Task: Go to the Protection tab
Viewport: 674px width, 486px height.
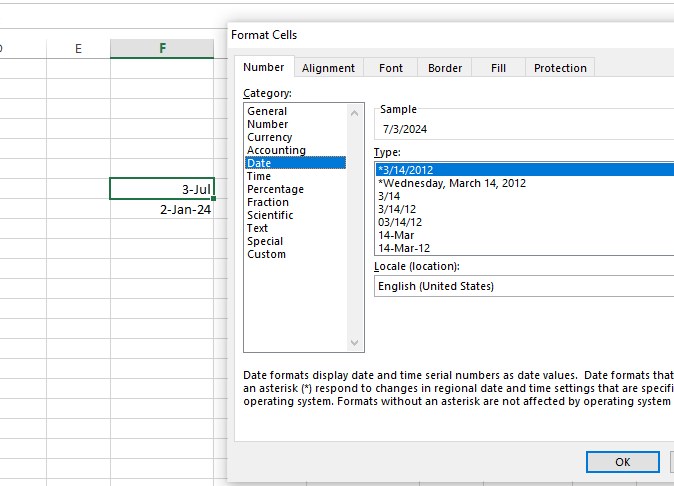Action: point(560,68)
